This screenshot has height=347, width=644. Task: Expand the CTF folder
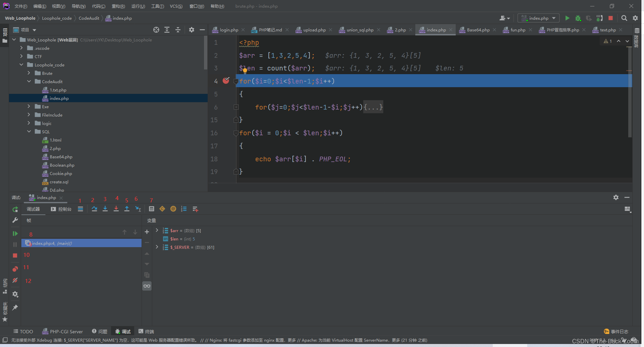[21, 56]
